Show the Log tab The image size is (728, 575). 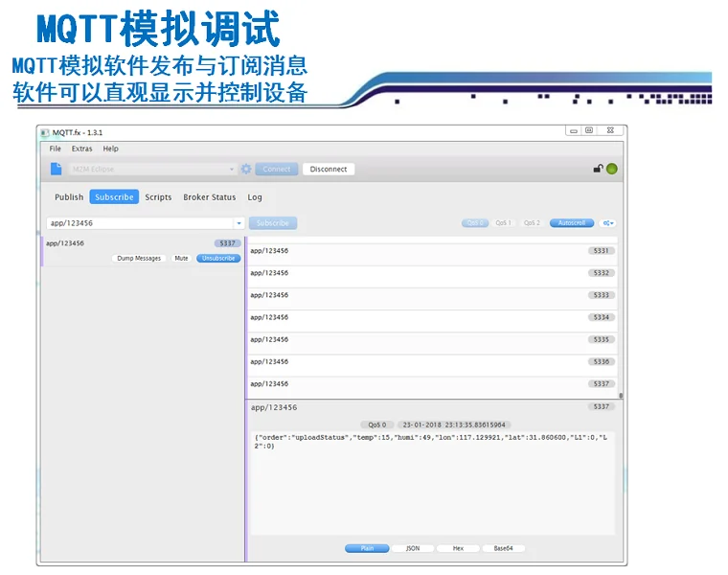tap(255, 196)
